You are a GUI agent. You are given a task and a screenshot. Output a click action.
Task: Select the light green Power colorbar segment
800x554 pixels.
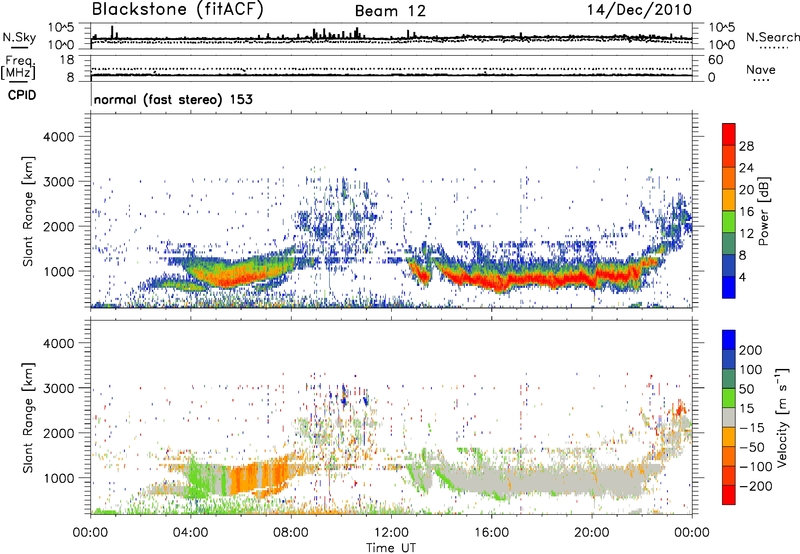coord(729,221)
